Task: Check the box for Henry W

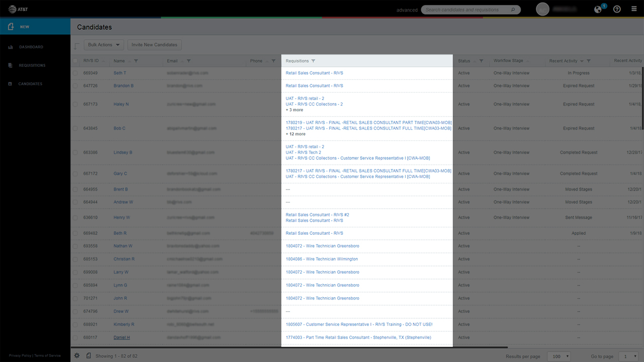Action: [x=75, y=218]
